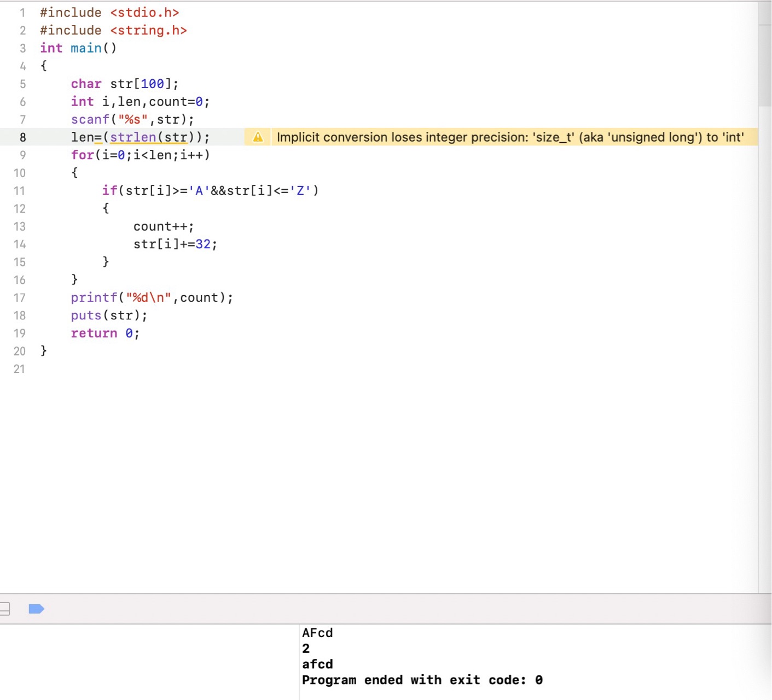This screenshot has height=700, width=772.
Task: Add a breakpoint at line number 11
Action: coord(20,191)
